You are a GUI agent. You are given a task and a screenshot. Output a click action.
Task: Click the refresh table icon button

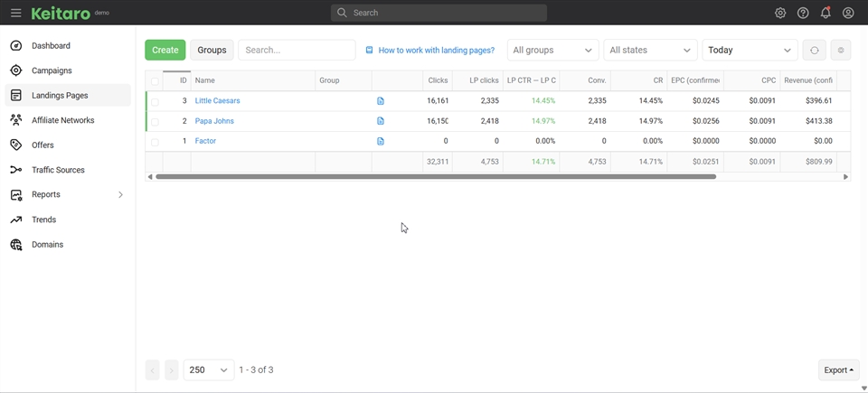(814, 51)
